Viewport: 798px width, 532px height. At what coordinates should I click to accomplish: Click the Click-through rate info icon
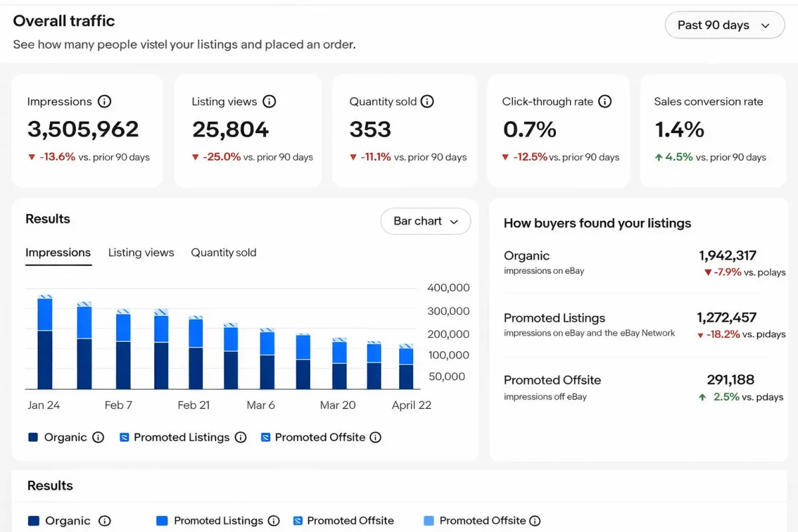pos(605,102)
